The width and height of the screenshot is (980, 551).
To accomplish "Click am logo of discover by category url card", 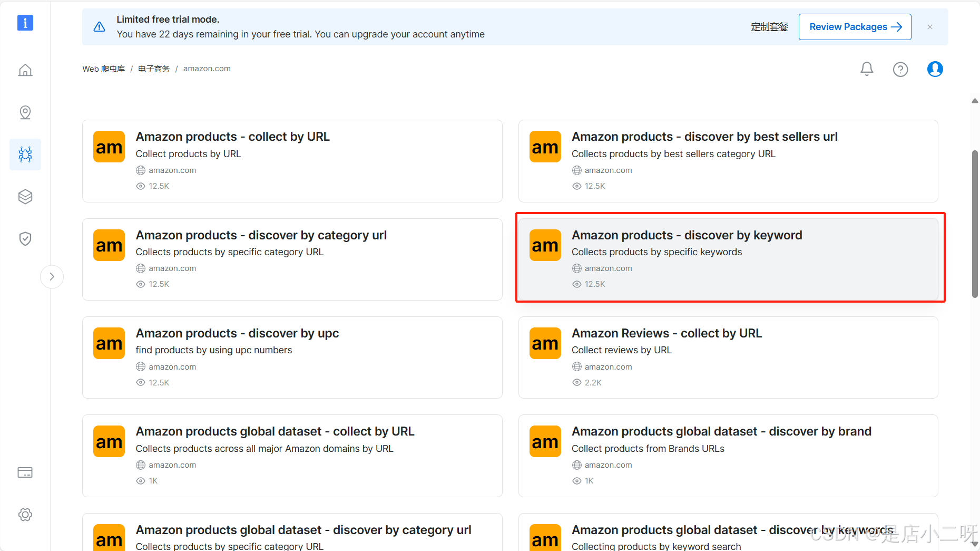I will point(109,245).
